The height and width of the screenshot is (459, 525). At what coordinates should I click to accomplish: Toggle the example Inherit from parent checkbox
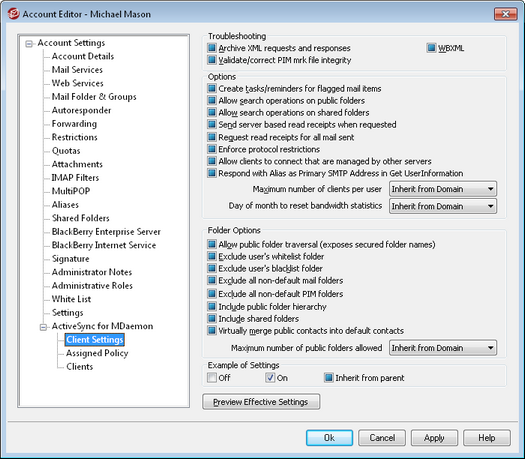pyautogui.click(x=329, y=378)
